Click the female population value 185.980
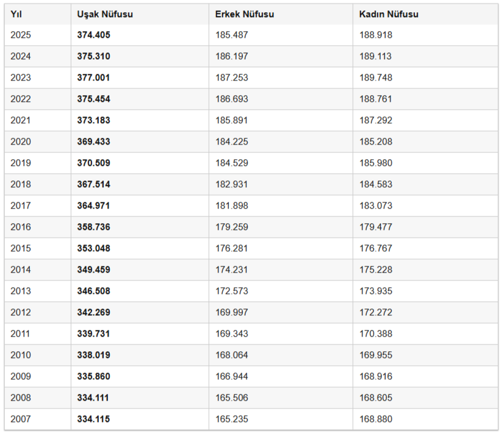This screenshot has width=504, height=436. (376, 163)
